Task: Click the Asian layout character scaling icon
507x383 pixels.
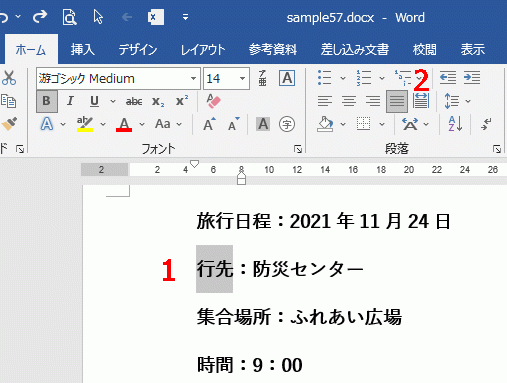Action: pyautogui.click(x=410, y=124)
